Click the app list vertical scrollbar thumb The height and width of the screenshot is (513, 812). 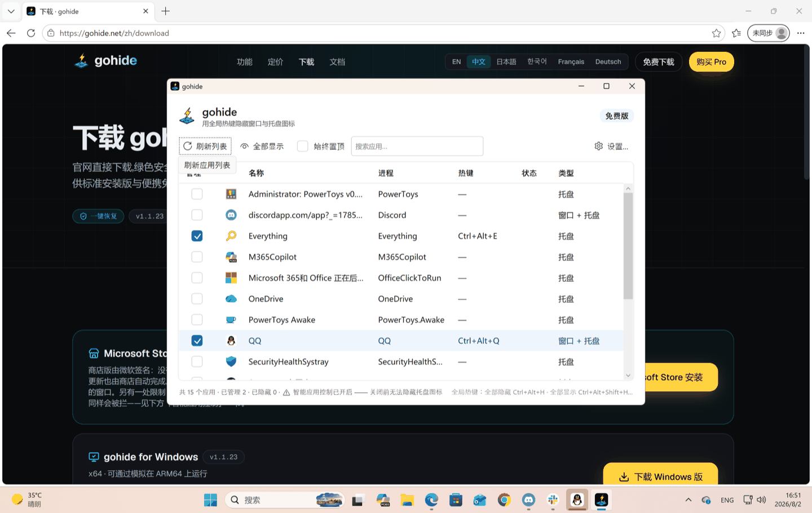[x=628, y=246]
